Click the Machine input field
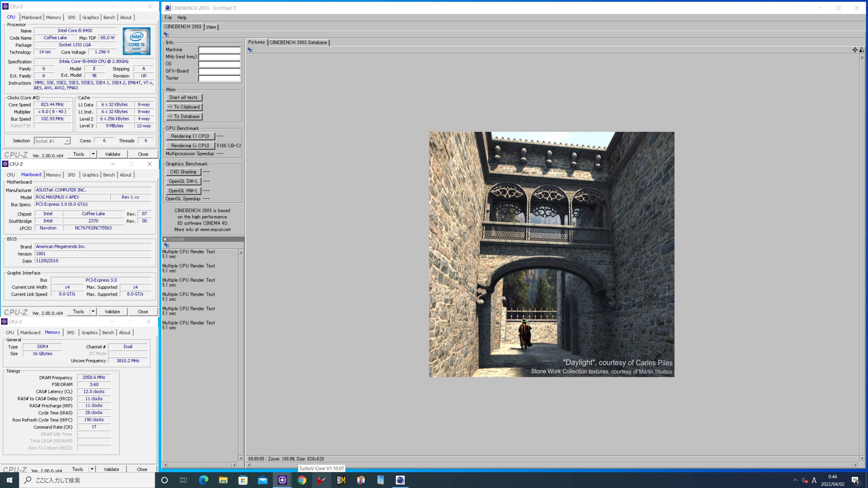 pyautogui.click(x=219, y=49)
